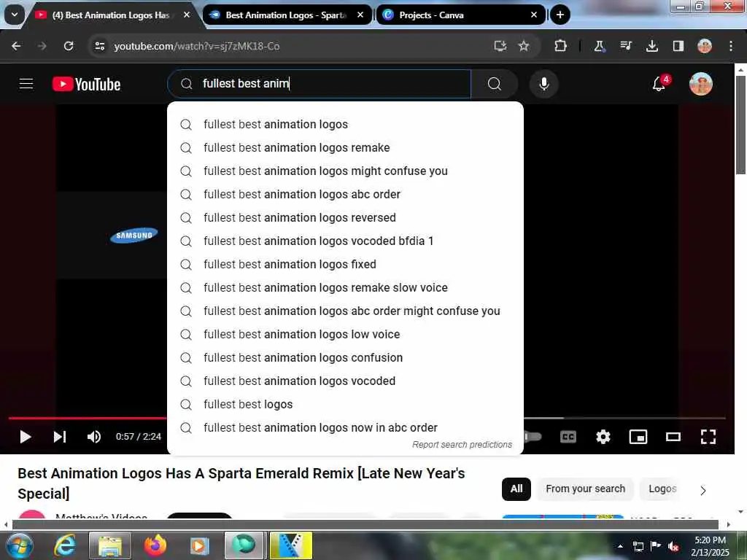View site information icon in address bar
The width and height of the screenshot is (747, 560).
tap(99, 46)
